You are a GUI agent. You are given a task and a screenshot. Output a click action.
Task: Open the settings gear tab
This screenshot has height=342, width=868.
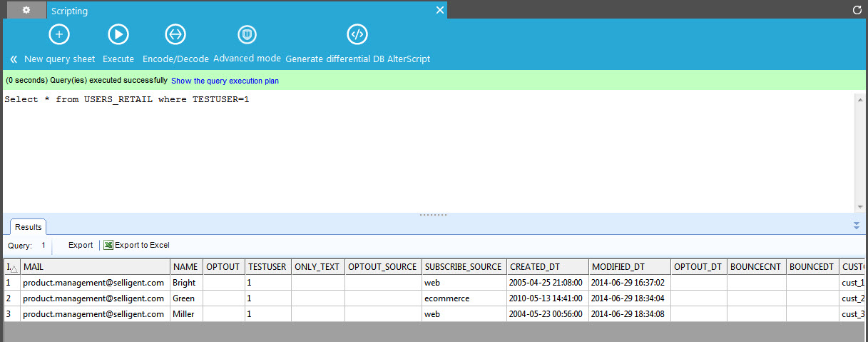26,10
